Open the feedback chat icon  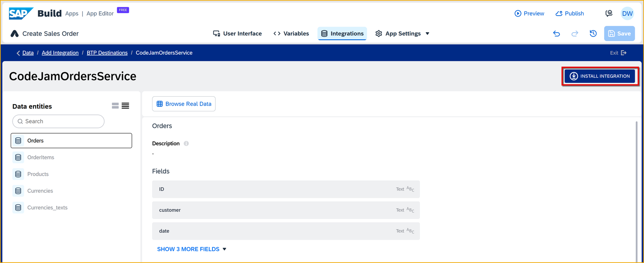tap(609, 13)
